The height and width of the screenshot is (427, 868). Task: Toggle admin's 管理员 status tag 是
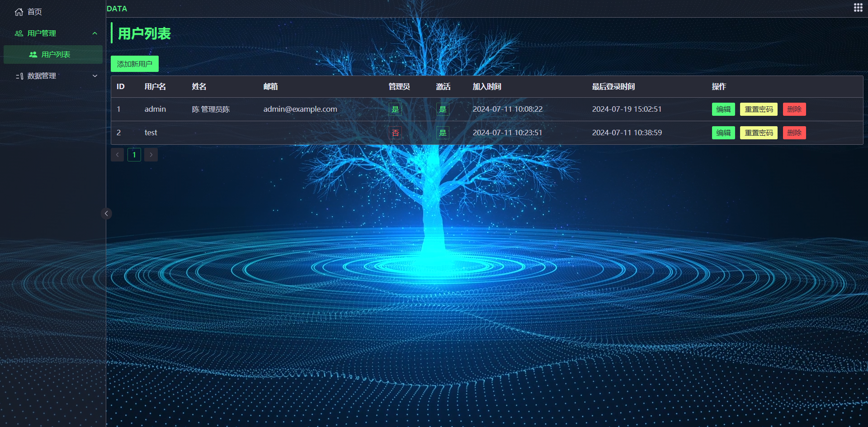(395, 109)
